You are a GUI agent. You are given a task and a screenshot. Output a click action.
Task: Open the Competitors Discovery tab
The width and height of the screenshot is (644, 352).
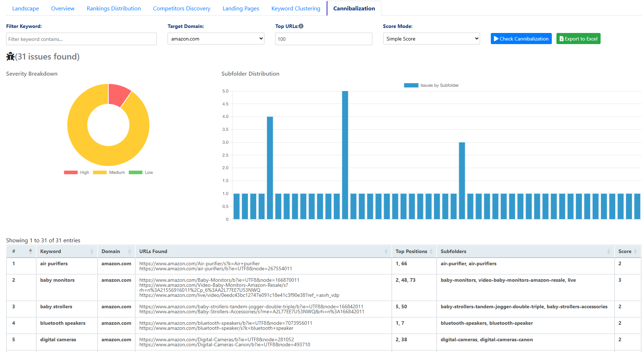click(x=182, y=8)
